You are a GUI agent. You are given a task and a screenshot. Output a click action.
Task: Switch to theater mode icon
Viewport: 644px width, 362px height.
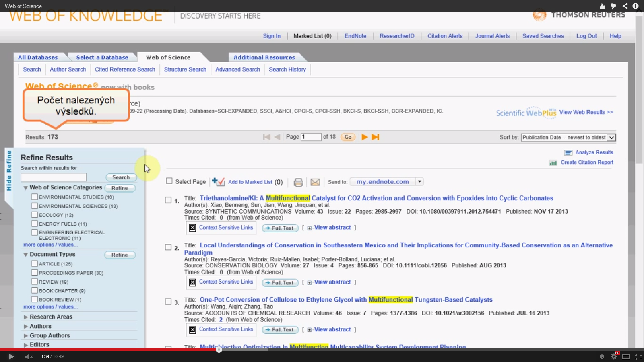point(626,356)
